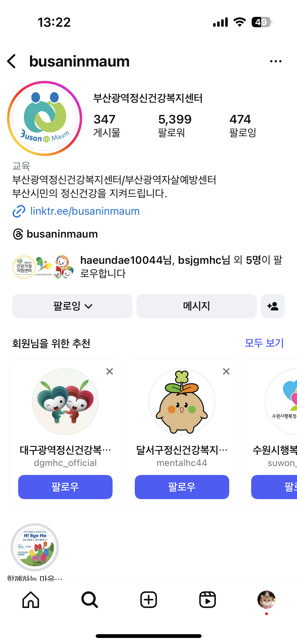Open the Hi Bye Me story highlight
The height and width of the screenshot is (644, 297).
35,547
